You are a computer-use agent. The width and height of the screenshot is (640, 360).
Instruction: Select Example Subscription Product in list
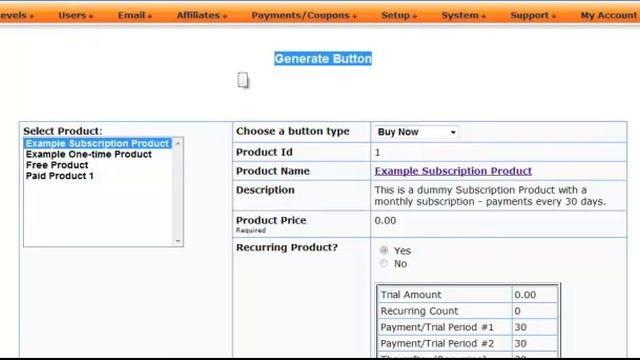pyautogui.click(x=98, y=143)
